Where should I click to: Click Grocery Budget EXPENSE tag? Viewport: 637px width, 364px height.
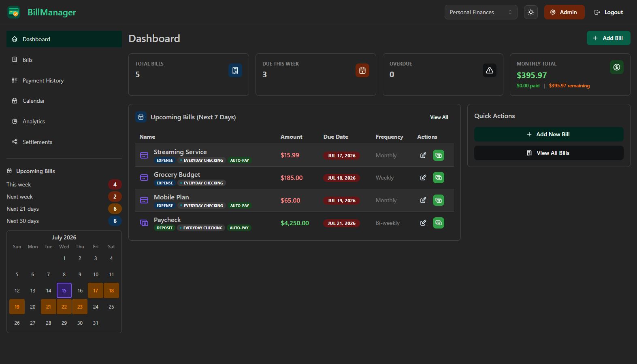[x=164, y=183]
